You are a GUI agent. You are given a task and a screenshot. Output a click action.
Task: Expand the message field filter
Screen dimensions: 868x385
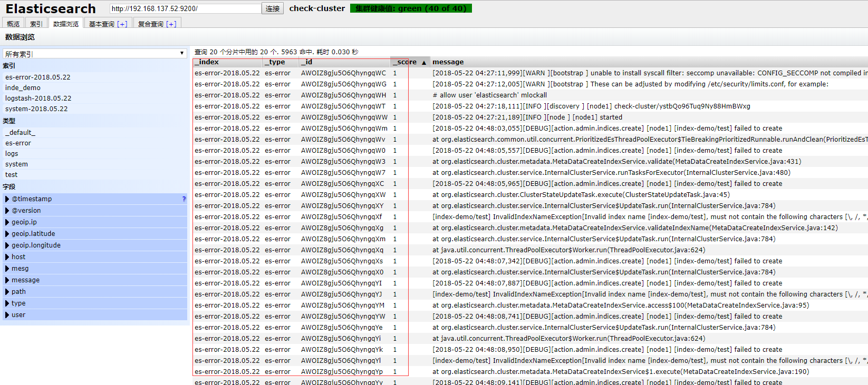tap(95, 280)
